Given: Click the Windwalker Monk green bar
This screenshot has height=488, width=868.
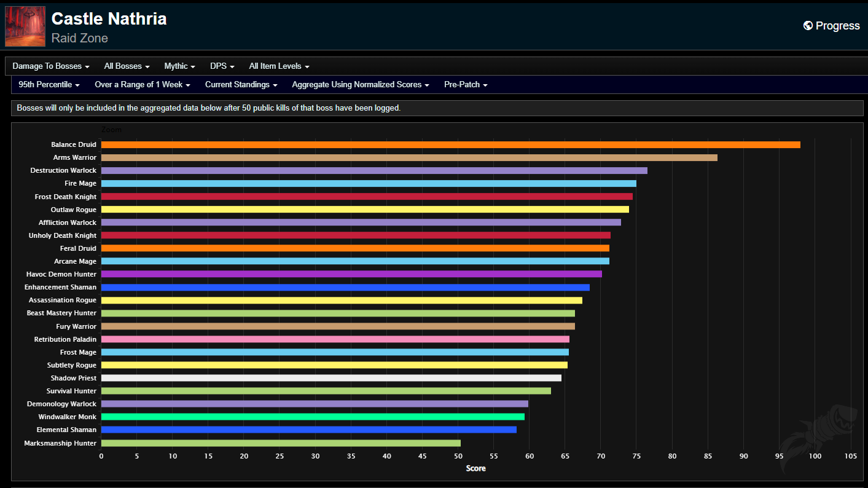Looking at the screenshot, I should pos(313,417).
